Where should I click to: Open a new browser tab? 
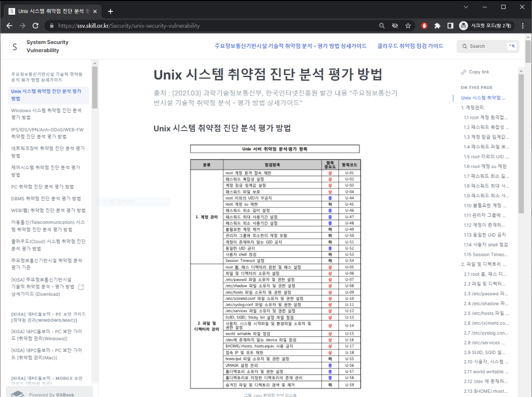click(x=110, y=11)
